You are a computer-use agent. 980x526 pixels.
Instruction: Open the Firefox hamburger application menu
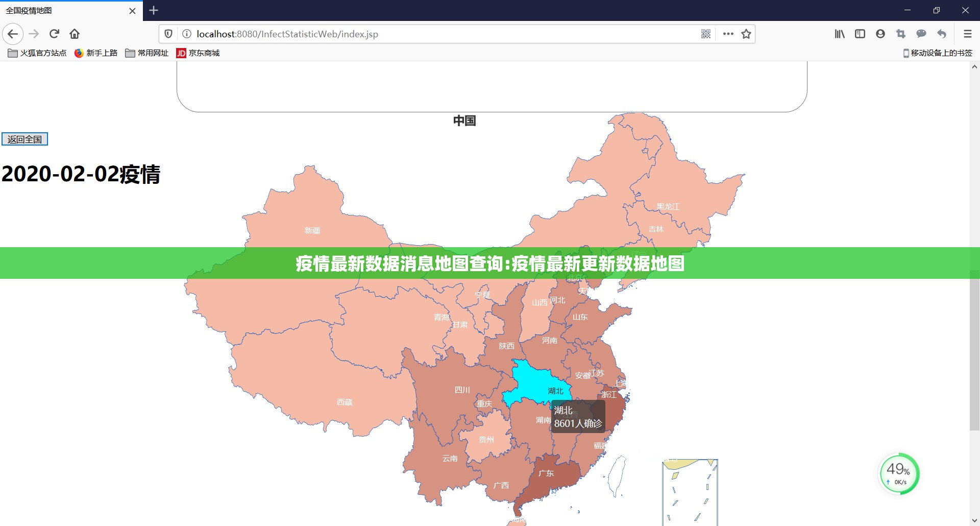(x=967, y=34)
